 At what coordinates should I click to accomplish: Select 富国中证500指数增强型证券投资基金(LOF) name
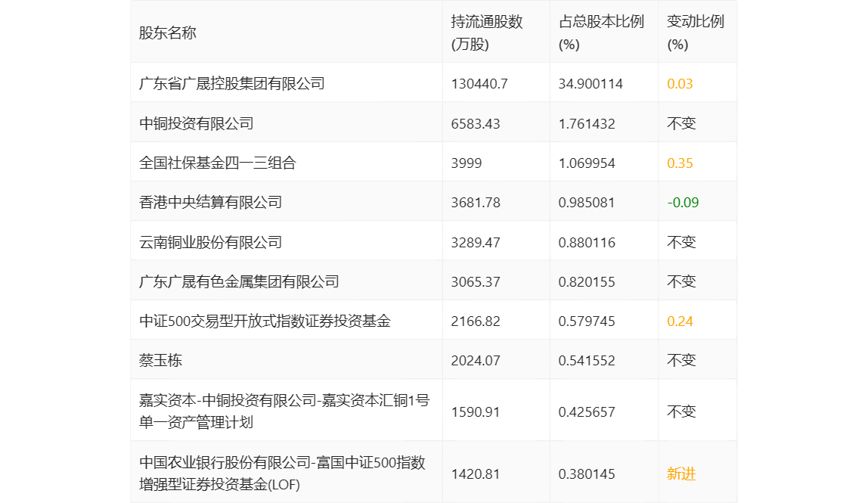(282, 473)
